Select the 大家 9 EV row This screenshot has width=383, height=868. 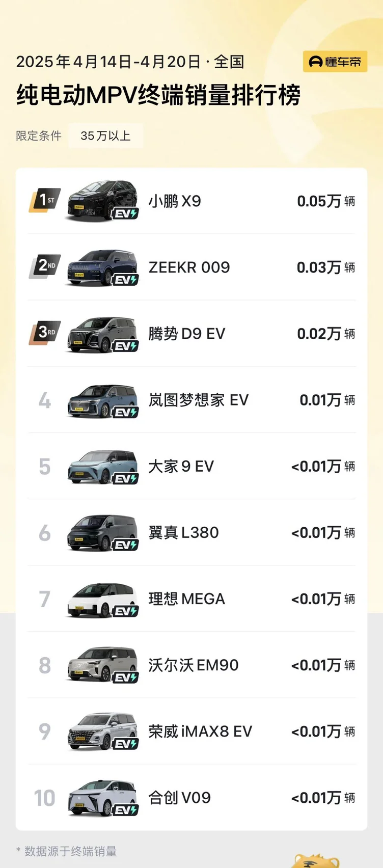(x=192, y=466)
